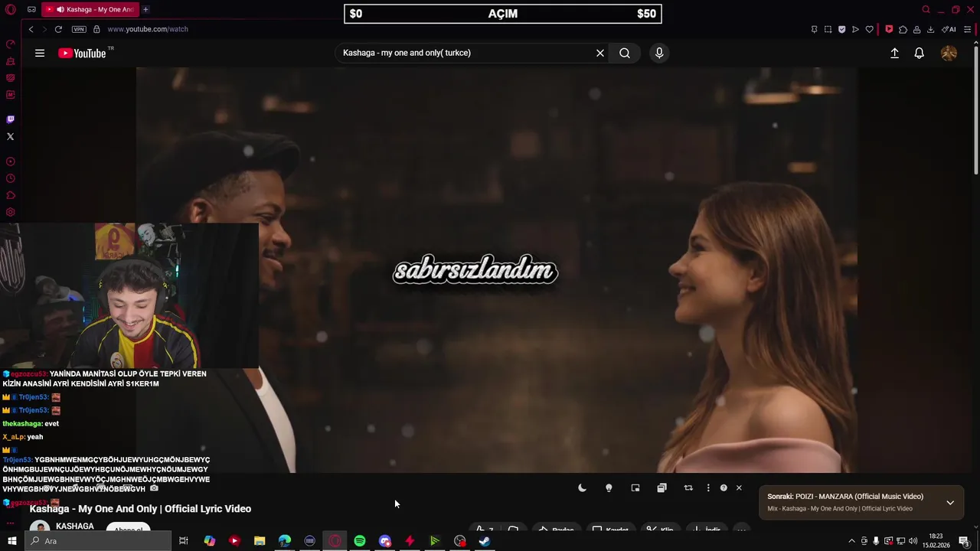Open GX Control speedometer in sidebar

click(x=11, y=44)
